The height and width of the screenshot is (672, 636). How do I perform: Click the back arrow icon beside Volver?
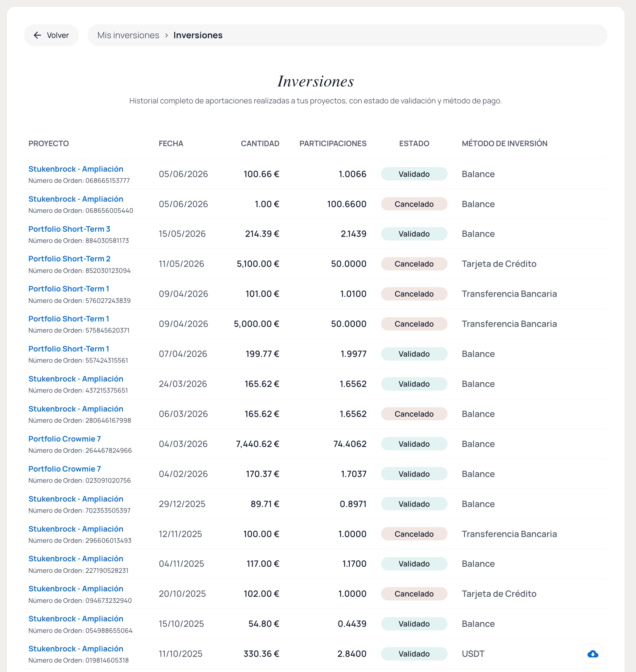coord(37,35)
